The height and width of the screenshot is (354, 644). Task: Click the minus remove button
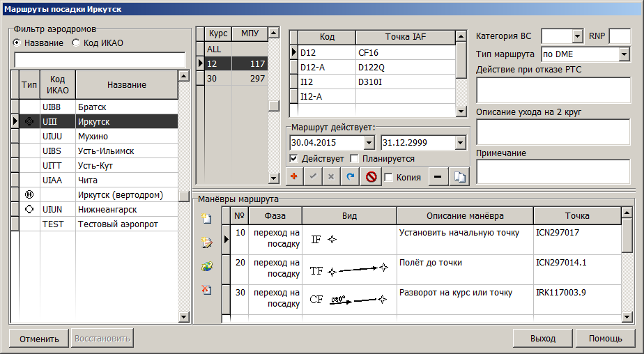pos(437,177)
